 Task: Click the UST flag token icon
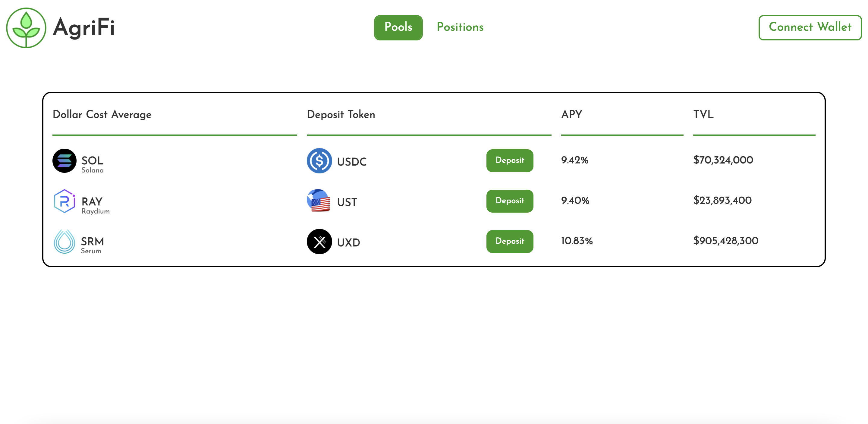tap(319, 201)
